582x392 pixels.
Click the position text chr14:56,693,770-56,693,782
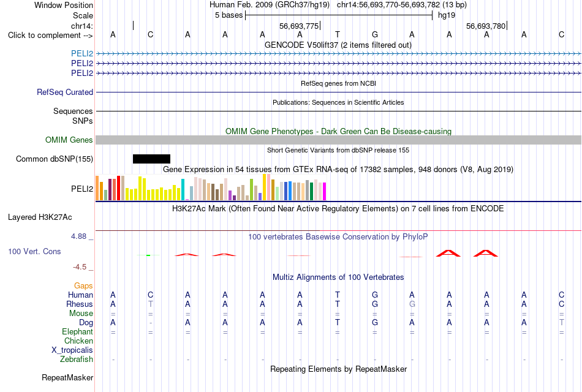(x=388, y=5)
